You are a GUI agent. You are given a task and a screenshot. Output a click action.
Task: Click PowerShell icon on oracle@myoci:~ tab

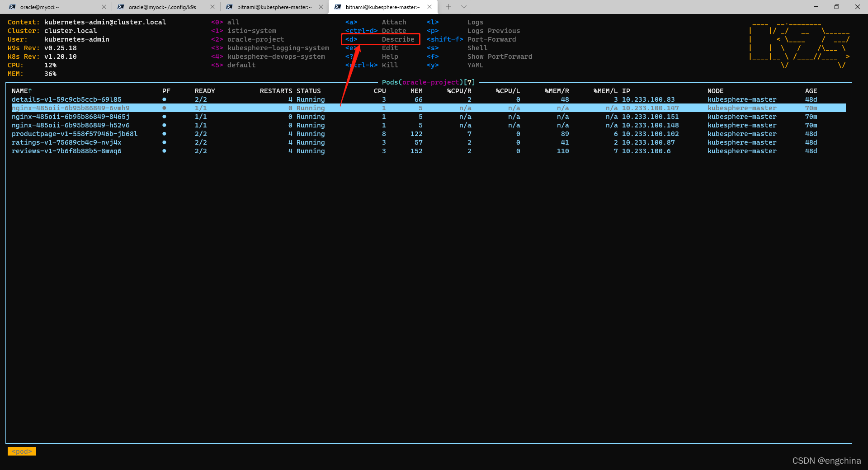click(x=12, y=7)
